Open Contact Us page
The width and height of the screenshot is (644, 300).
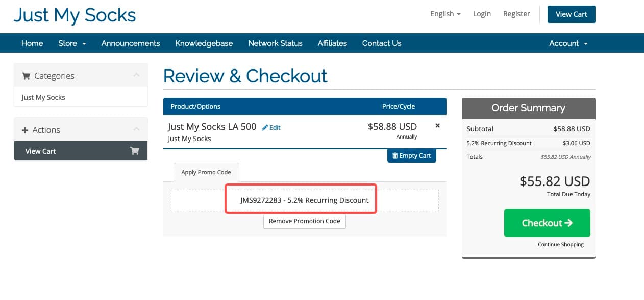click(382, 43)
